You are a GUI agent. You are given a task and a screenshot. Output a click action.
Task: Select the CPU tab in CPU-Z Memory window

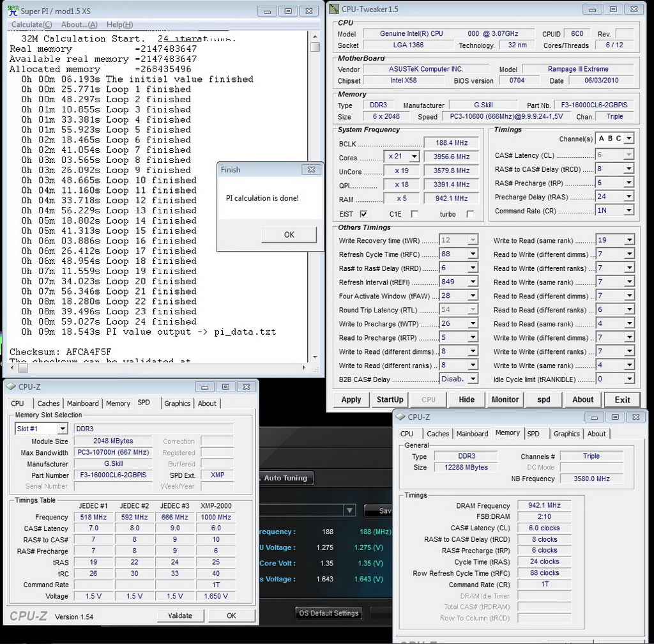pyautogui.click(x=407, y=434)
